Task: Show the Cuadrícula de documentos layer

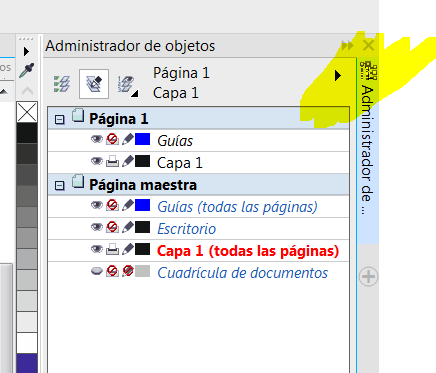Action: coord(97,271)
